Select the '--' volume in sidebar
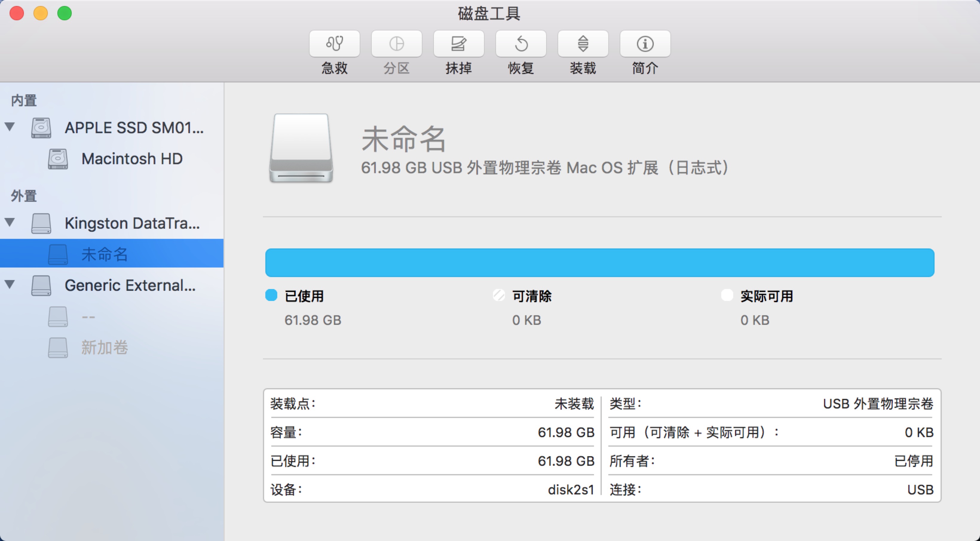The width and height of the screenshot is (980, 541). click(88, 316)
